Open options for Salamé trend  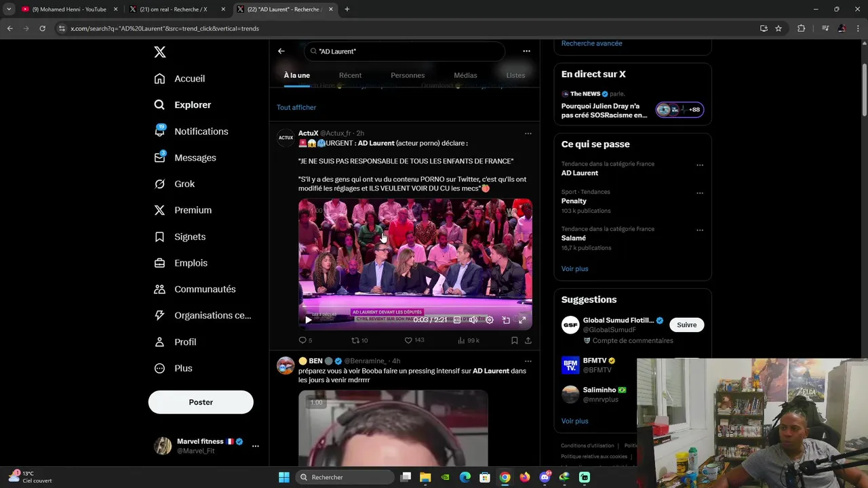coord(700,230)
